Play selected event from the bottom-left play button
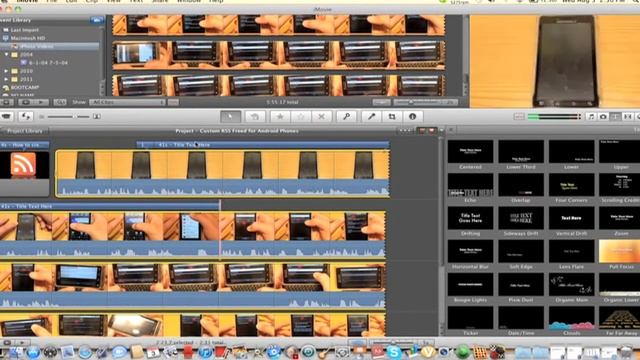The image size is (640, 360). [22, 342]
